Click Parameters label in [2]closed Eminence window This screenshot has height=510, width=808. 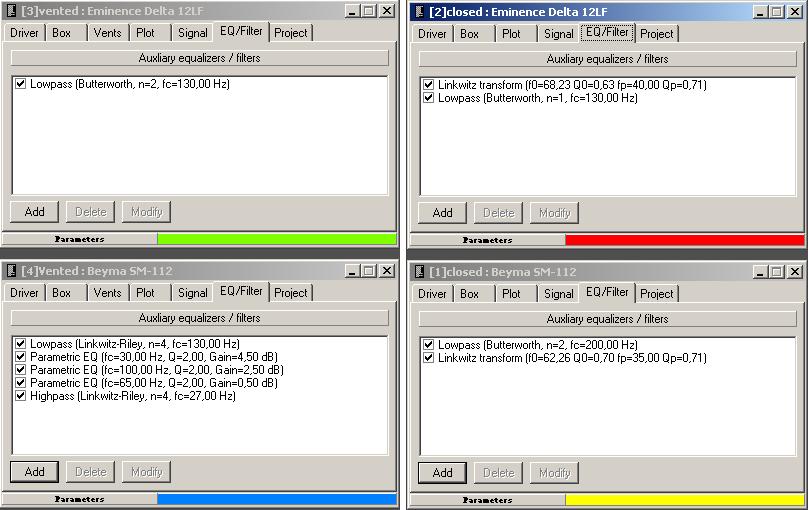coord(487,240)
